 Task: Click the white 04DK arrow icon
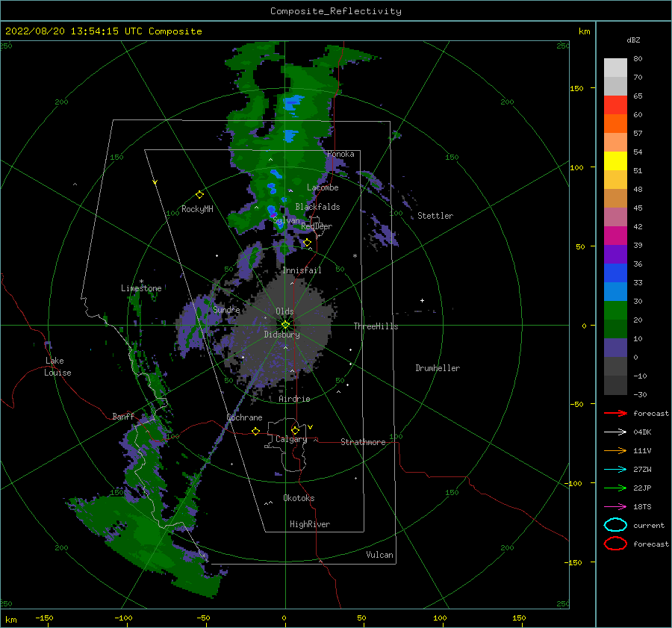[x=615, y=432]
